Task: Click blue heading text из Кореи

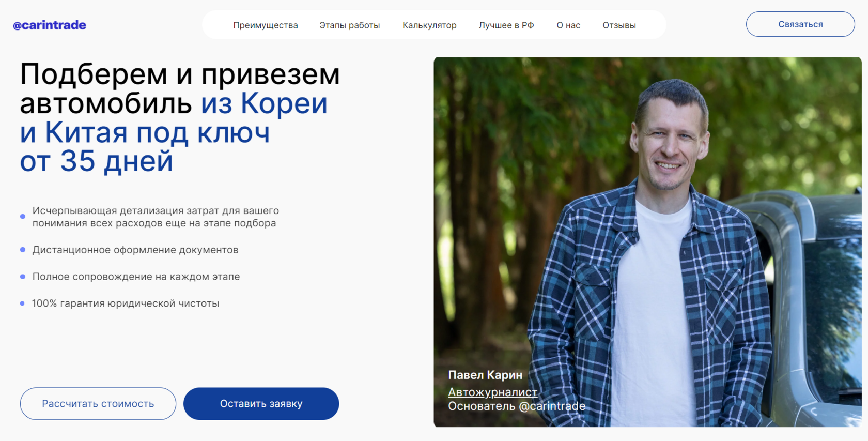Action: tap(264, 103)
